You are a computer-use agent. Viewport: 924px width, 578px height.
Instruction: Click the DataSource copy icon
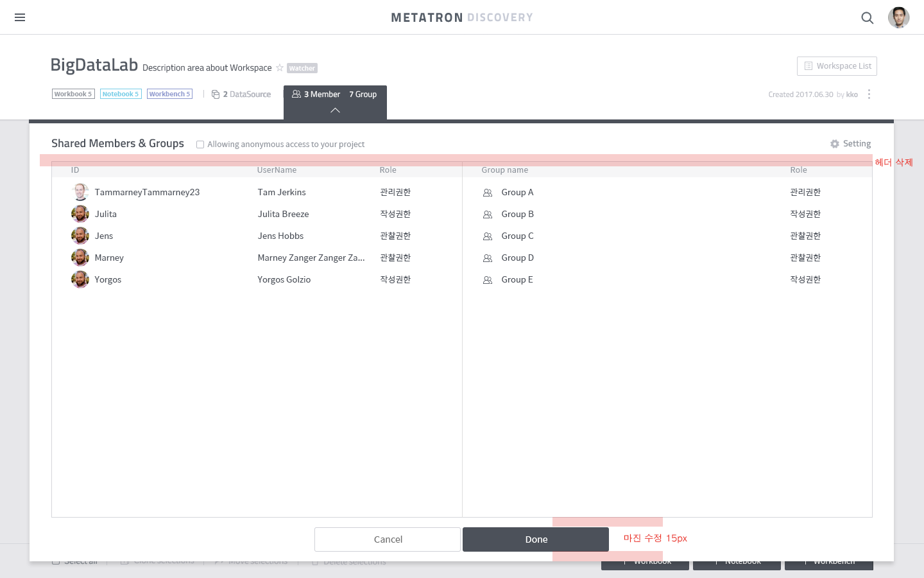(216, 94)
